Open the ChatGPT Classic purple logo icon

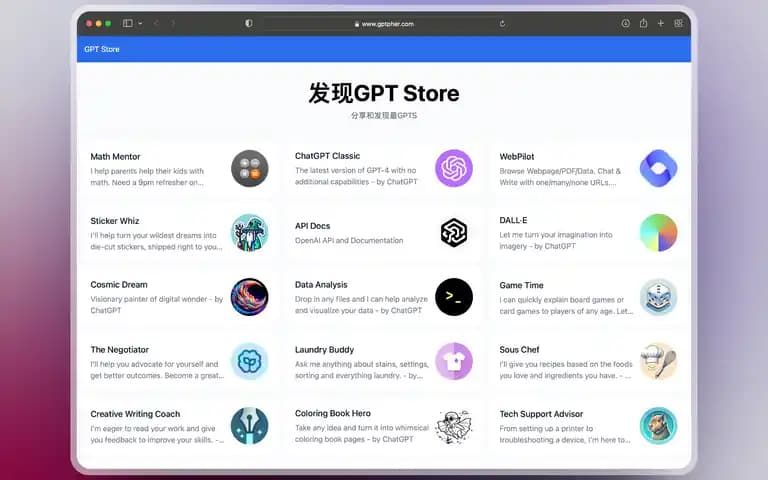pyautogui.click(x=454, y=168)
